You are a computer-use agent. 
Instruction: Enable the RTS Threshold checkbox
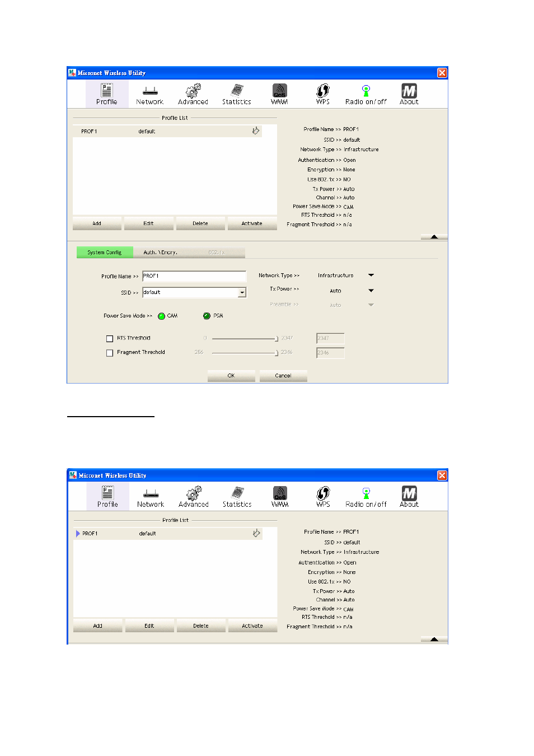click(x=110, y=339)
